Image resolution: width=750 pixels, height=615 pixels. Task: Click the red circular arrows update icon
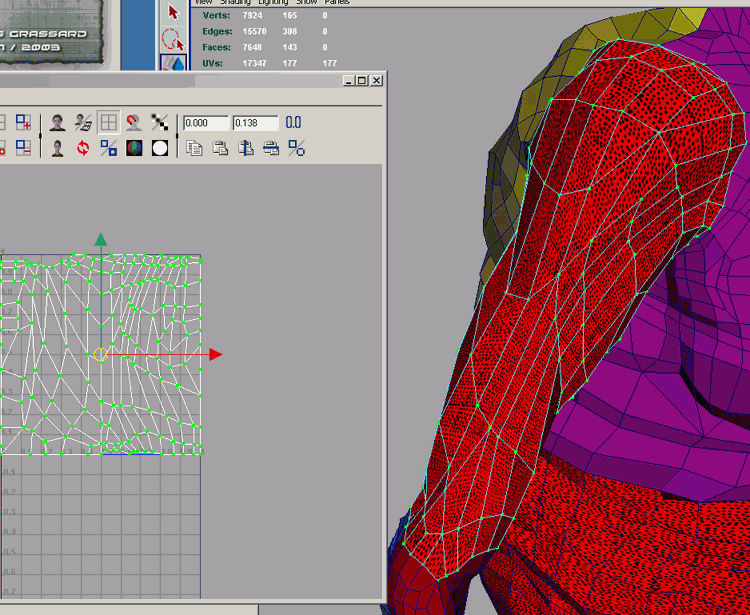coord(83,148)
